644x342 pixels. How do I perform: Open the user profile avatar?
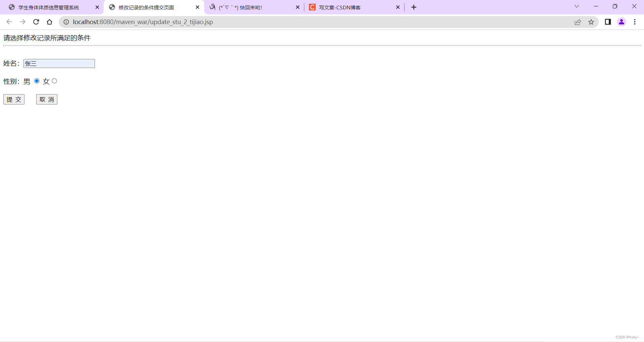tap(622, 22)
